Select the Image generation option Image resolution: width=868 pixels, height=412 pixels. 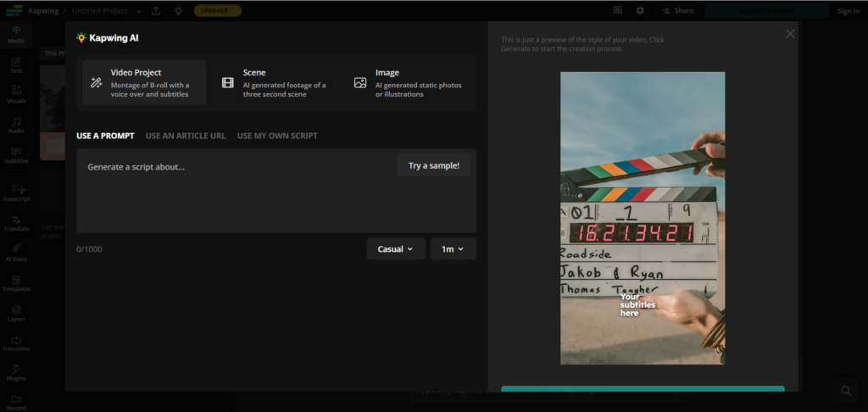coord(409,82)
